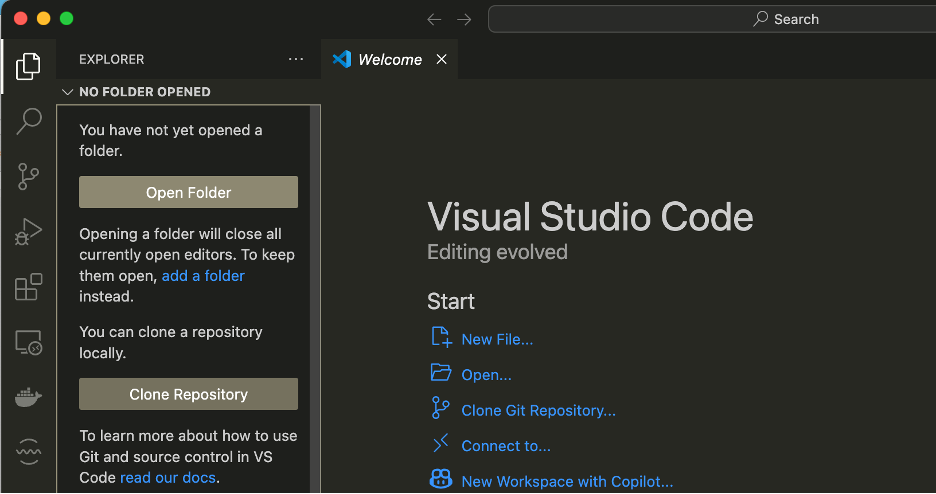Click Clone Git Repository... start link
This screenshot has height=494, width=936.
(x=538, y=411)
